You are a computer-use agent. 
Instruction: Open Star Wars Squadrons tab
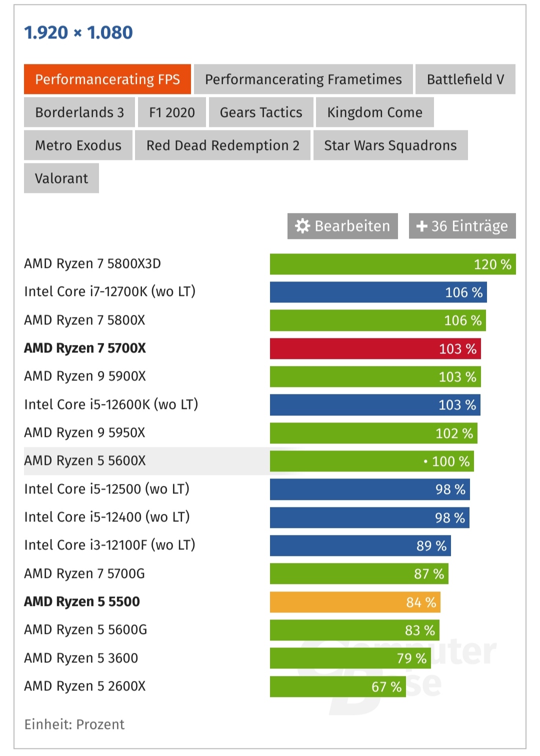tap(390, 145)
